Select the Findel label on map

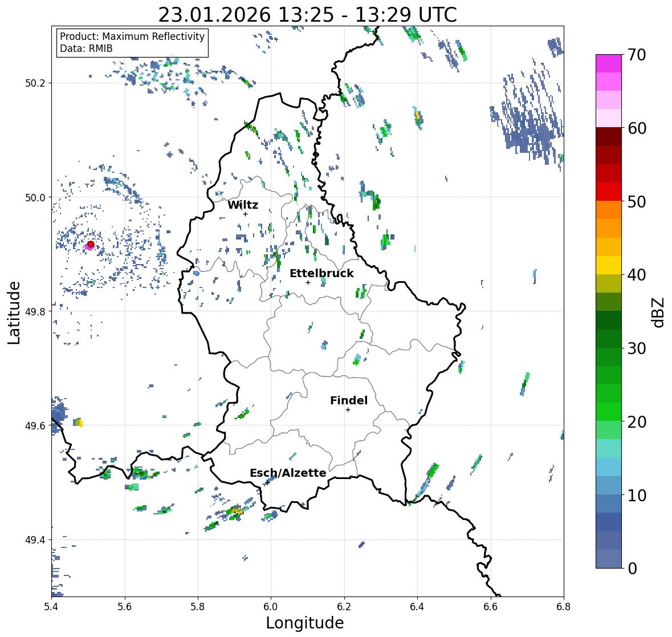tap(348, 400)
